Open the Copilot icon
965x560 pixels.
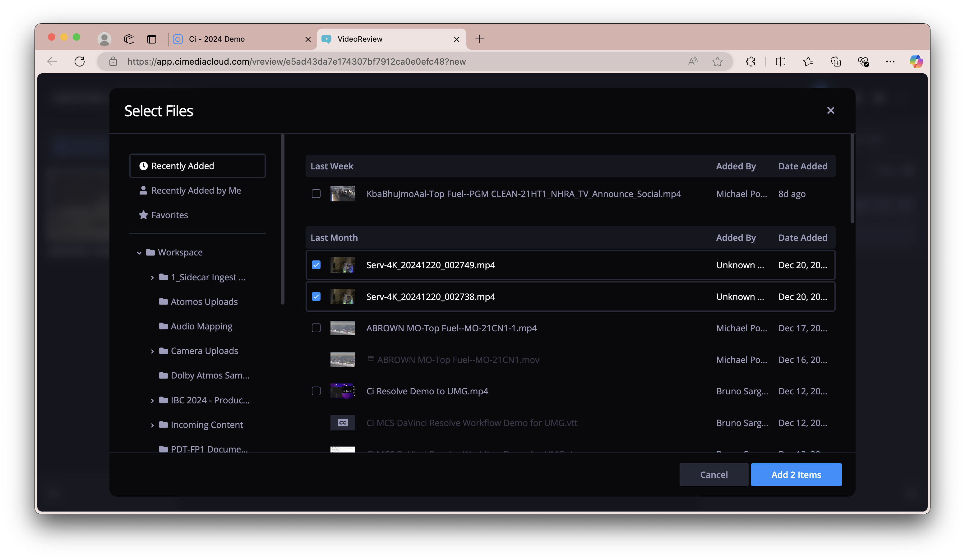point(916,62)
